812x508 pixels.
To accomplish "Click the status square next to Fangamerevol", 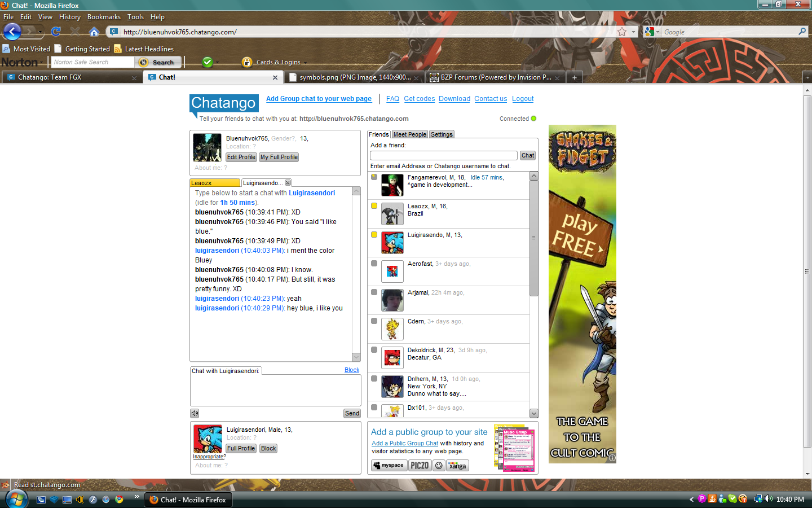I will click(x=374, y=177).
